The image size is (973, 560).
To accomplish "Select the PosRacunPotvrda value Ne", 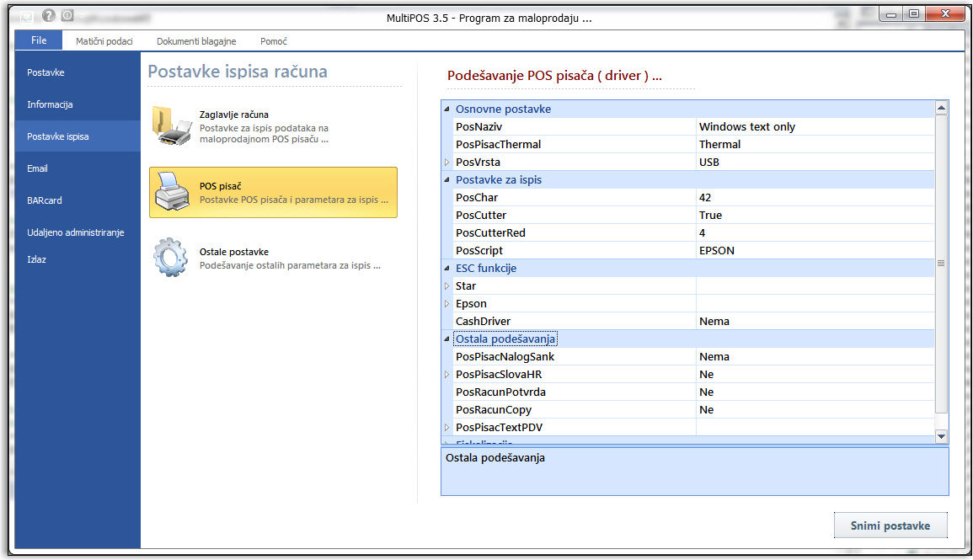I will tap(815, 392).
